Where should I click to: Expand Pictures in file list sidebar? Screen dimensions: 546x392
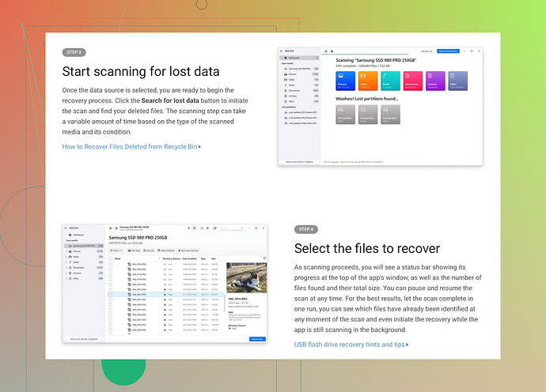coord(66,251)
